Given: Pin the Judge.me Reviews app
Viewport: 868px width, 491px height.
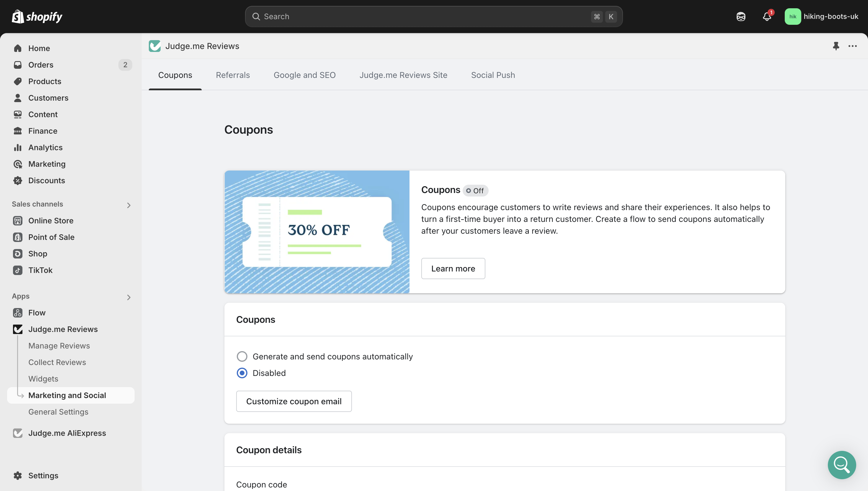Looking at the screenshot, I should point(836,46).
